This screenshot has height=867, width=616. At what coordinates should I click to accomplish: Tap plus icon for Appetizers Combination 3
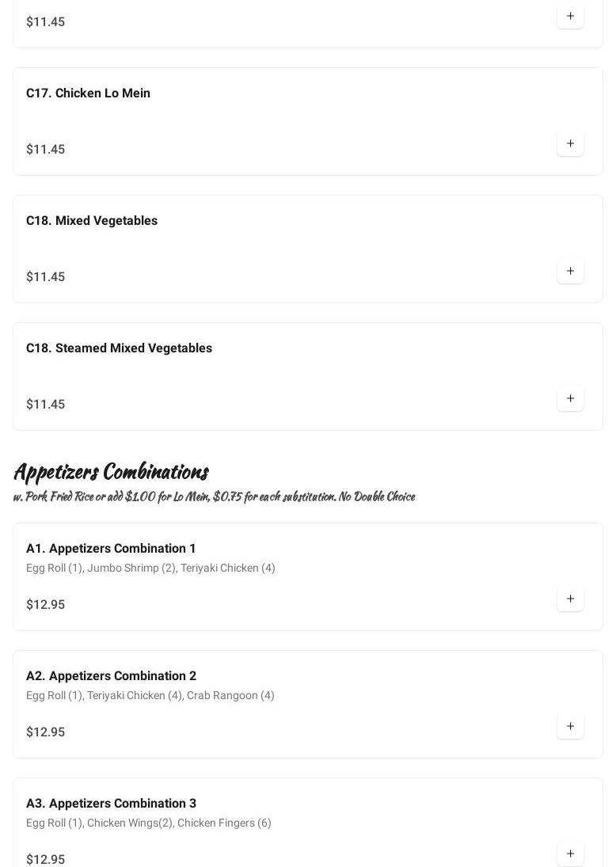(570, 854)
